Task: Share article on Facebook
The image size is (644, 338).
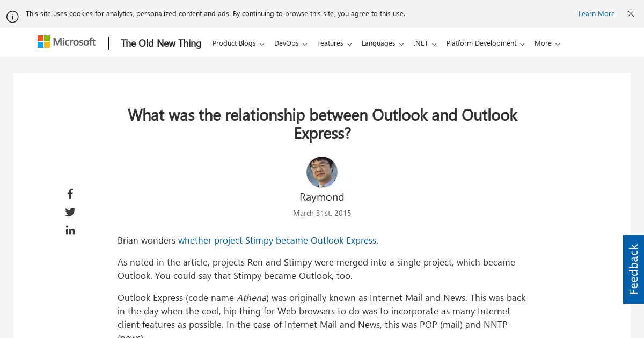Action: [x=70, y=194]
